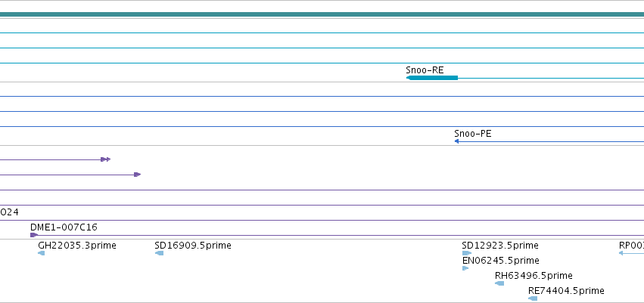Select the SD16909.5prime EST glyph
644x303 pixels.
pyautogui.click(x=160, y=253)
